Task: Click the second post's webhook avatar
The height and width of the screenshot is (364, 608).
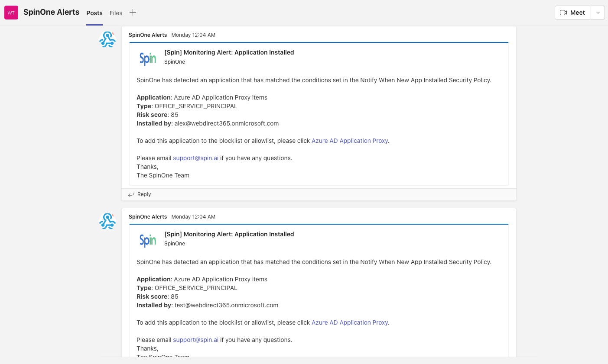Action: (107, 221)
